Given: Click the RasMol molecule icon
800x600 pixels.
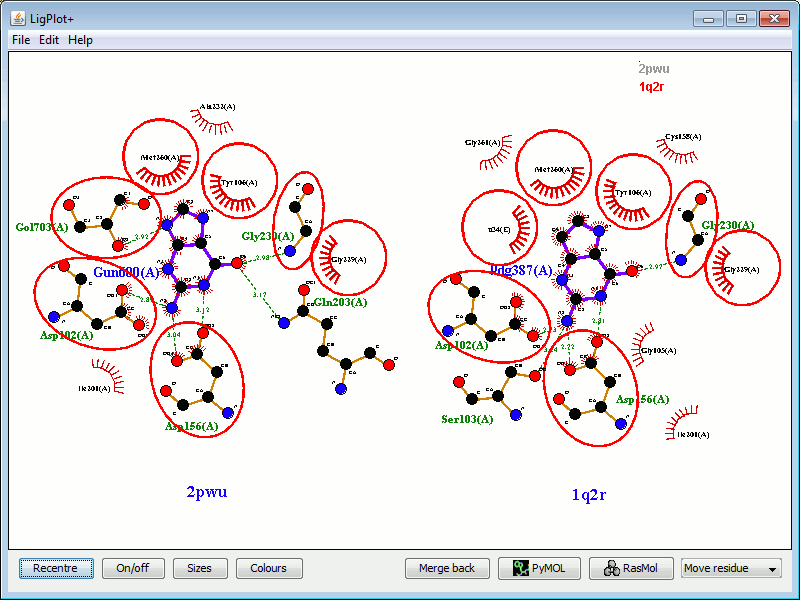Looking at the screenshot, I should coord(610,568).
